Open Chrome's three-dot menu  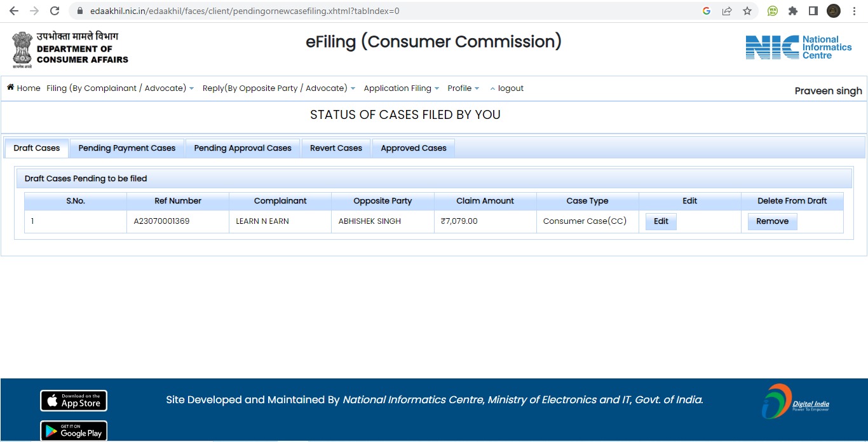[x=854, y=11]
